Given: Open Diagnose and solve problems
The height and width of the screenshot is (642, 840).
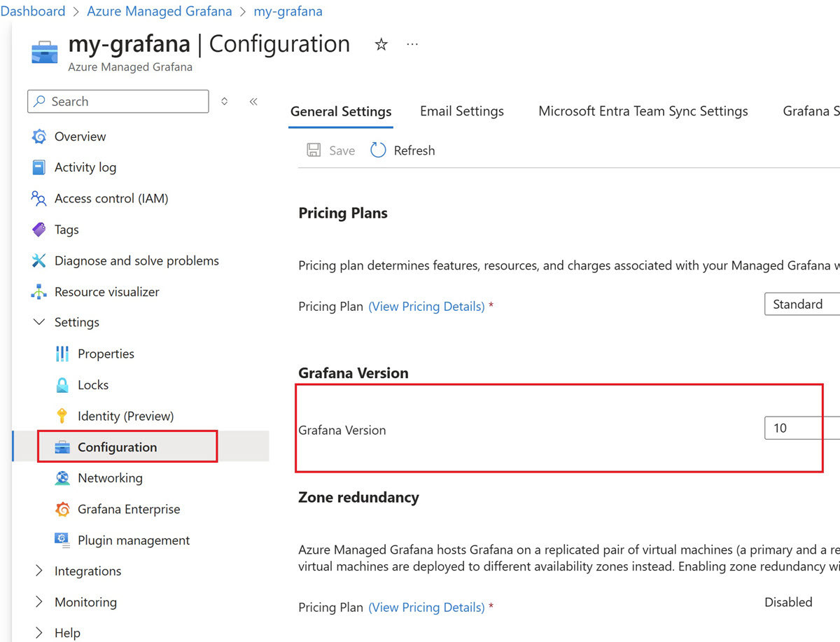Looking at the screenshot, I should pyautogui.click(x=136, y=260).
